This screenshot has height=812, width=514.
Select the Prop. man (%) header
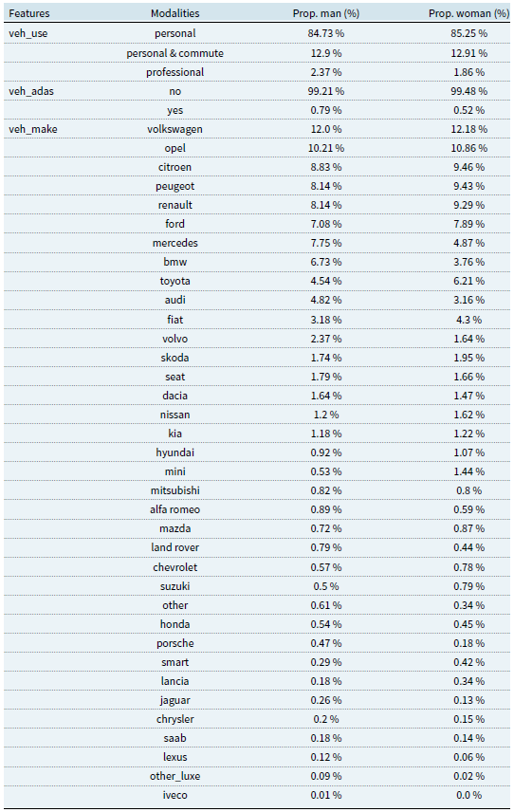tap(326, 13)
